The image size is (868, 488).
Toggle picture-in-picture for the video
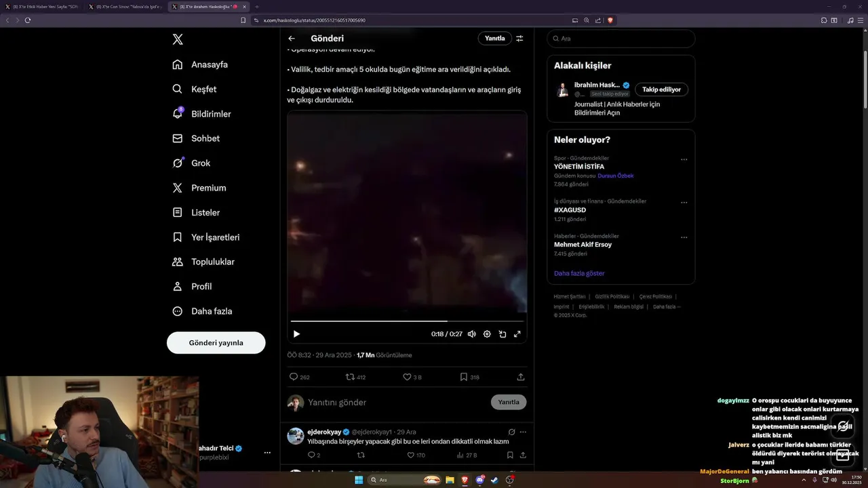click(502, 334)
